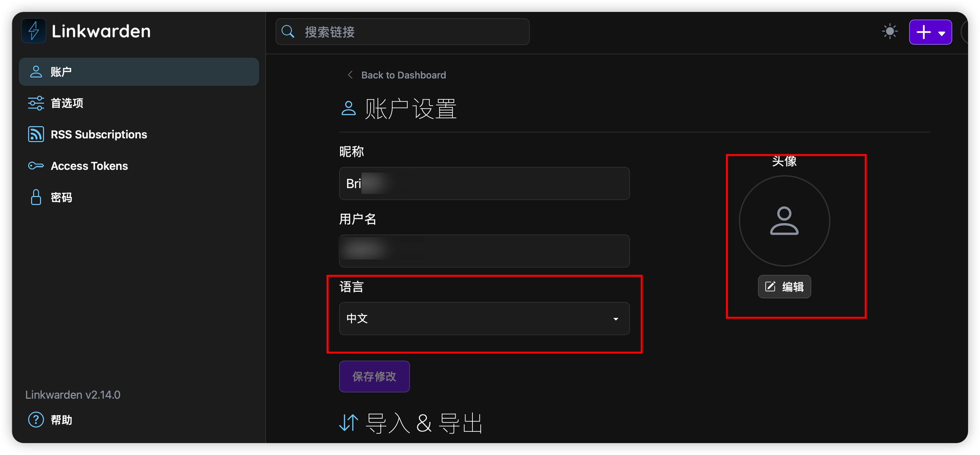The image size is (980, 455).
Task: Click the 密码 padlock icon
Action: (36, 197)
